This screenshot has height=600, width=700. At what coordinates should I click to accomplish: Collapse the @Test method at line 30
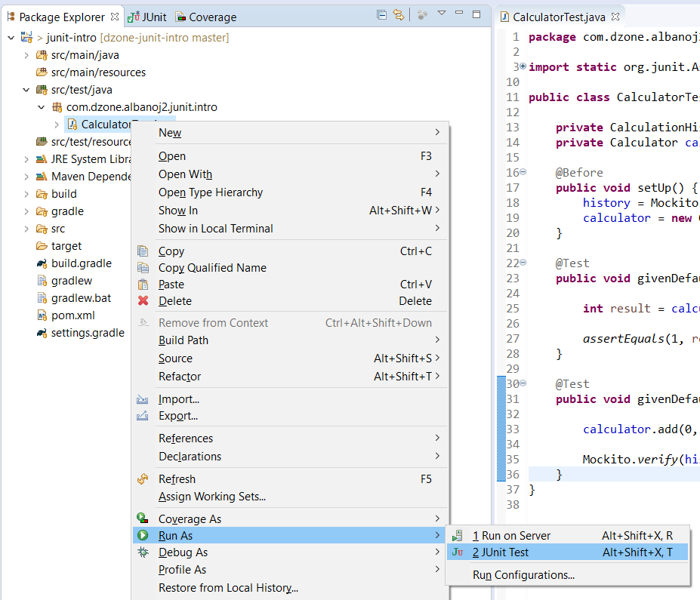(522, 383)
